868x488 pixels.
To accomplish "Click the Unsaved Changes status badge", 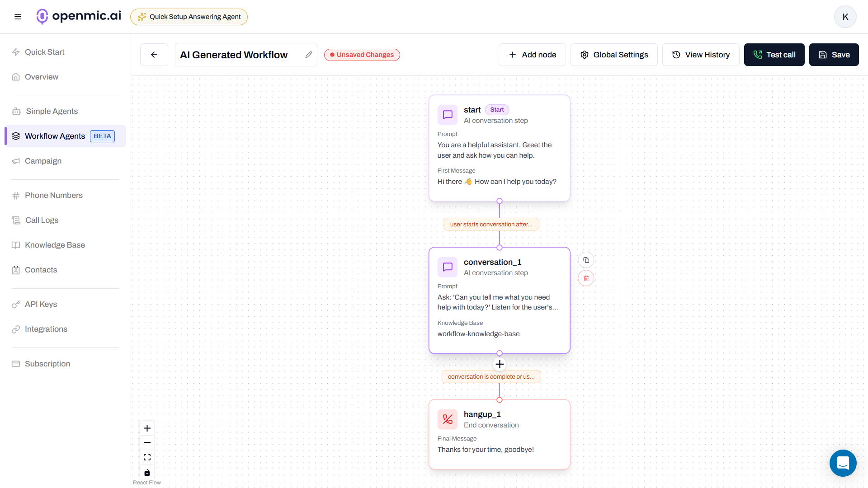I will coord(362,54).
